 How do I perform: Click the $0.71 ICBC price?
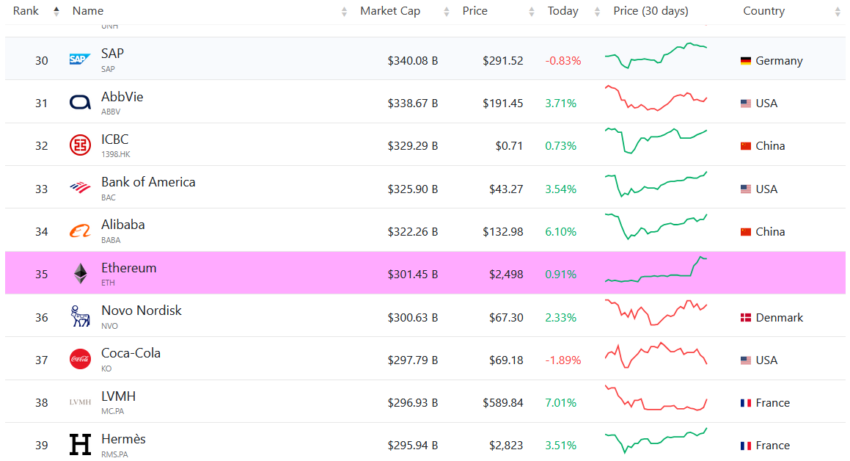(508, 146)
